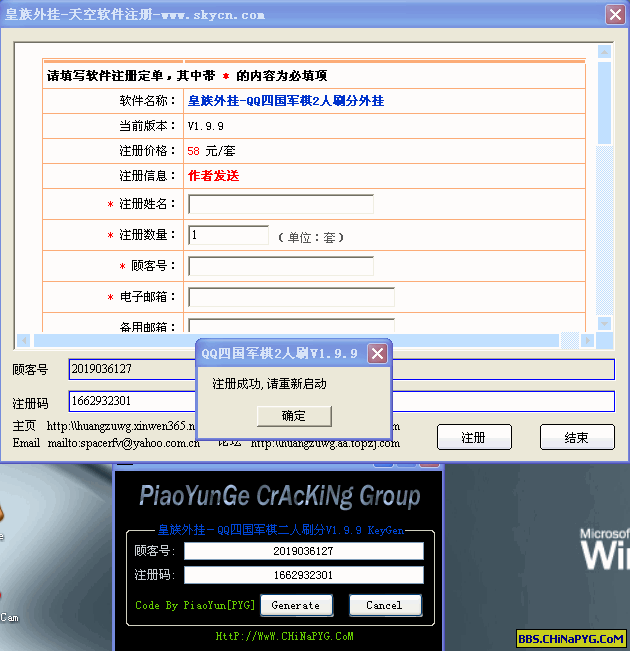Click the price text 58 元/套

(211, 151)
